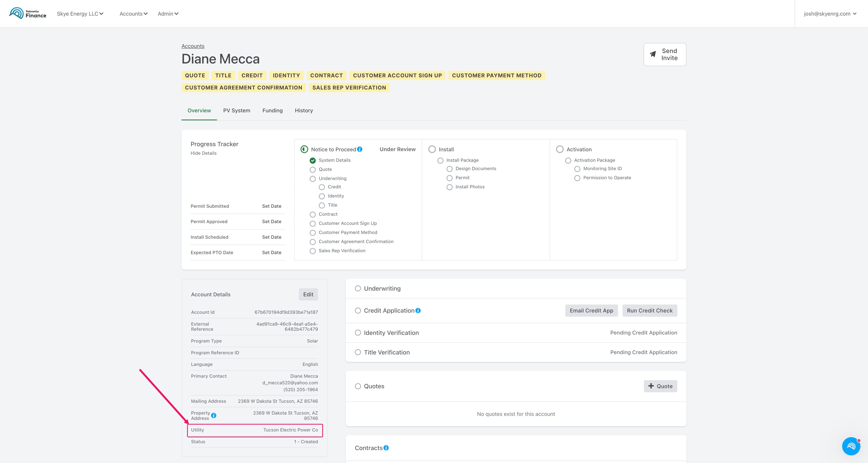This screenshot has height=463, width=868.
Task: Click the Install Package step circle
Action: coord(440,160)
